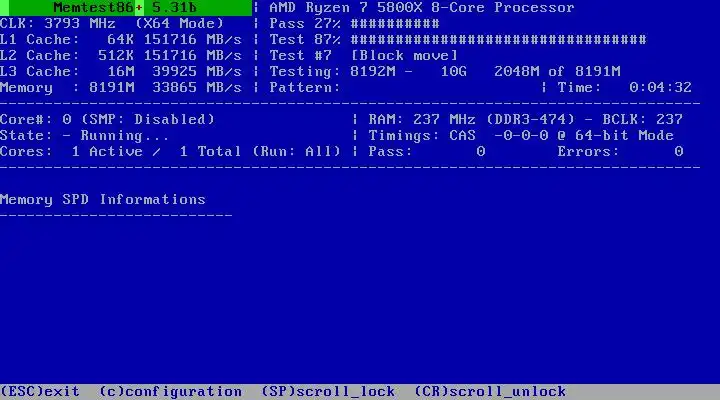Image resolution: width=720 pixels, height=400 pixels.
Task: Click Core#: 0 (SMP: Disabled) line
Action: (x=107, y=119)
